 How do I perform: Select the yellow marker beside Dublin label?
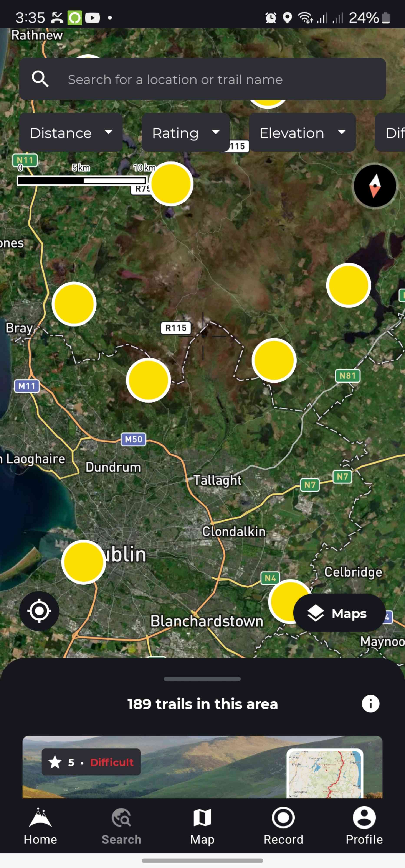tap(84, 562)
